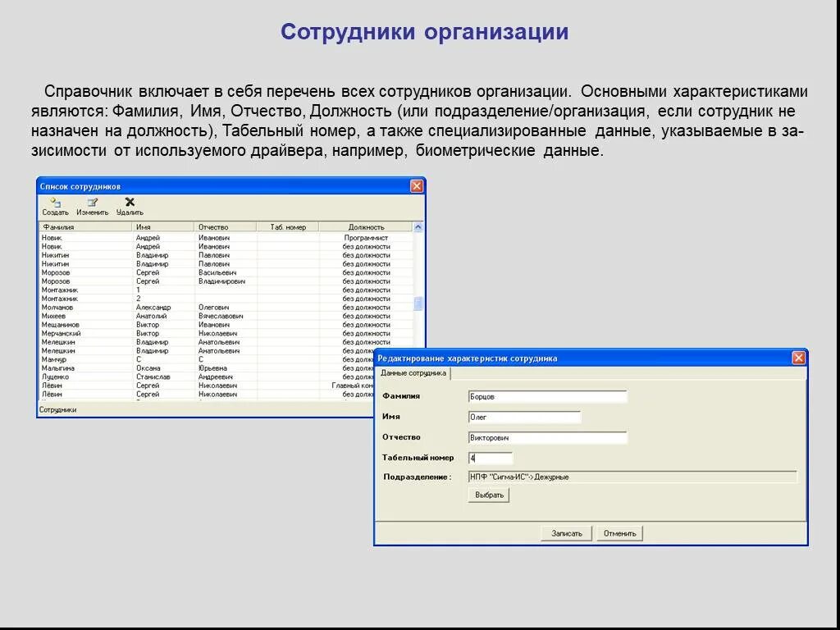The image size is (840, 630).
Task: Click the Изменить icon in the toolbar
Action: [92, 207]
